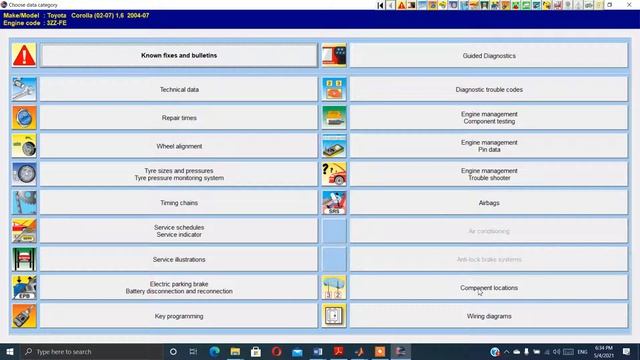Choose Engine management Trouble shooter
This screenshot has height=360, width=640.
coord(489,174)
